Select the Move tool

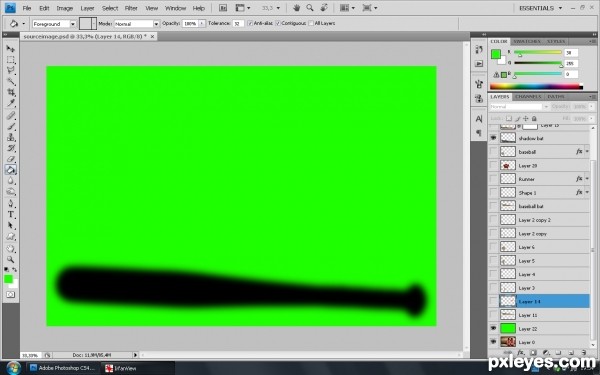[x=11, y=49]
